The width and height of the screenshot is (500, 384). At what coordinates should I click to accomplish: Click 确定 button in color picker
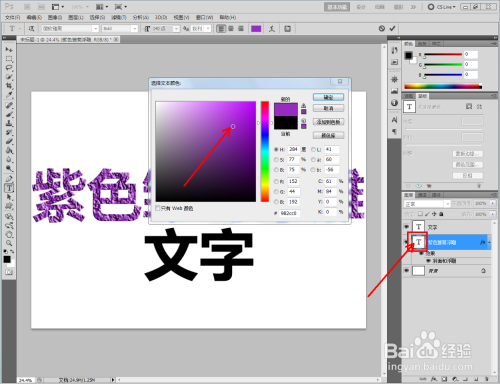coord(328,97)
